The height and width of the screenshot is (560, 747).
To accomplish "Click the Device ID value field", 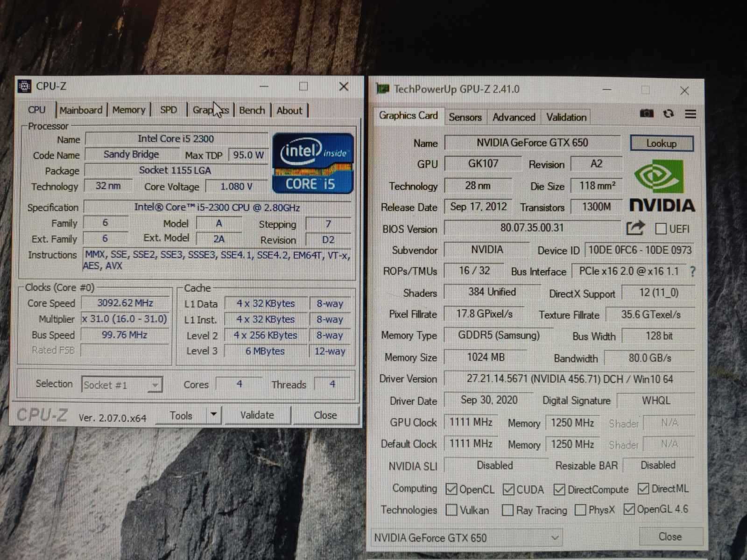I will pyautogui.click(x=640, y=250).
